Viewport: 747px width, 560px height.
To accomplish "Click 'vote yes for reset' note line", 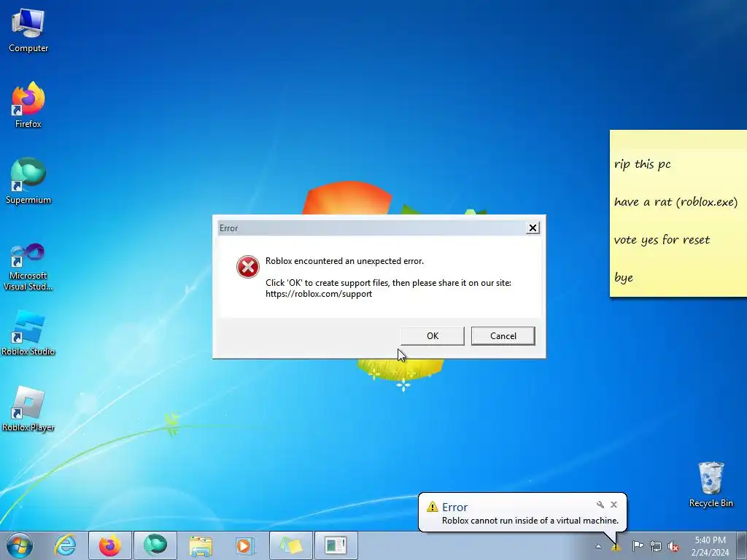I will click(x=662, y=239).
